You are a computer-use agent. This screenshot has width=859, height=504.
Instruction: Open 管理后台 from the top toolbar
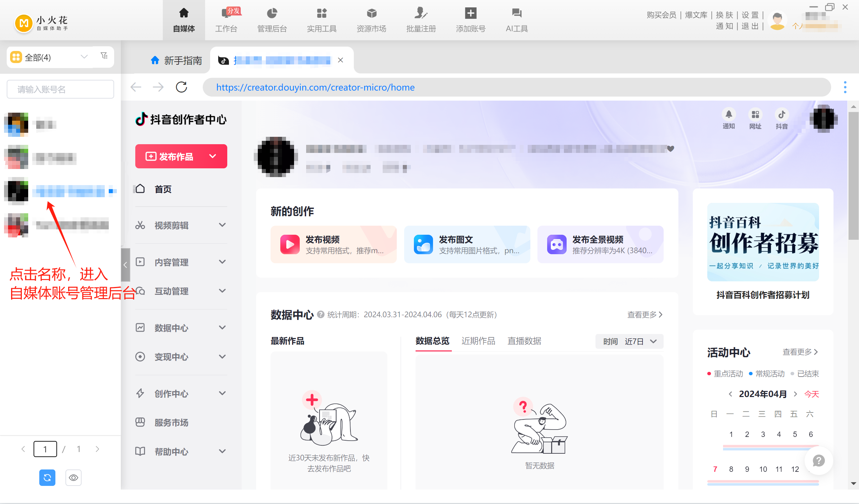[272, 19]
